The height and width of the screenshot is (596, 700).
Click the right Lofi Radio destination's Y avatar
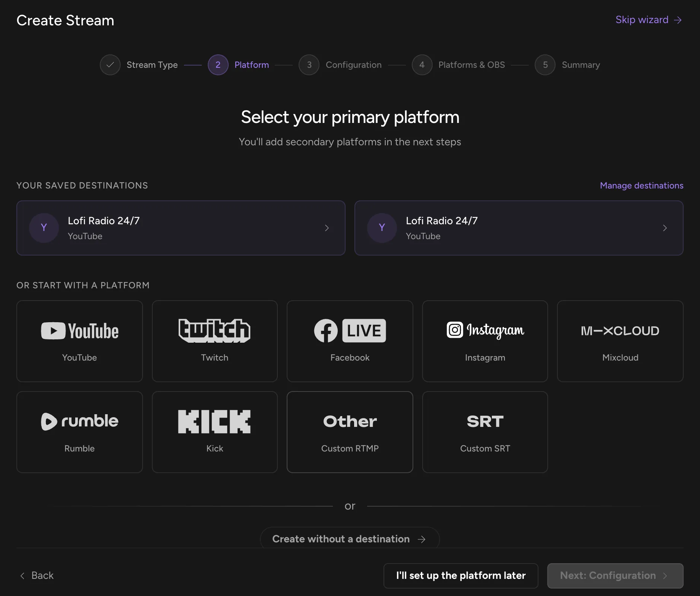click(382, 228)
